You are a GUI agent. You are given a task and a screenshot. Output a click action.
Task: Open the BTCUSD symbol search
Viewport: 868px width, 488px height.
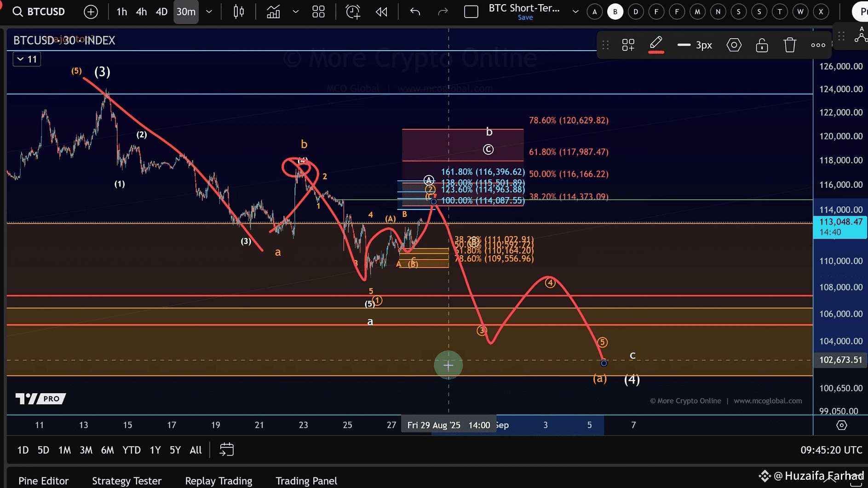(x=39, y=12)
